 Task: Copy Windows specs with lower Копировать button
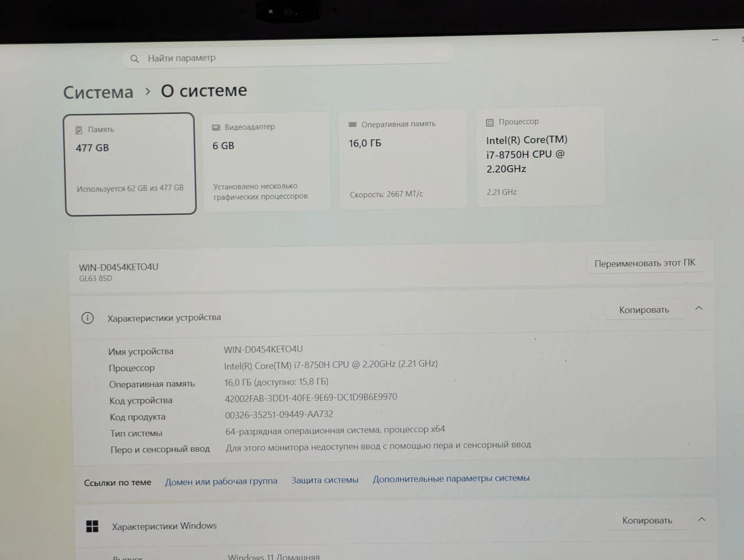(x=647, y=520)
